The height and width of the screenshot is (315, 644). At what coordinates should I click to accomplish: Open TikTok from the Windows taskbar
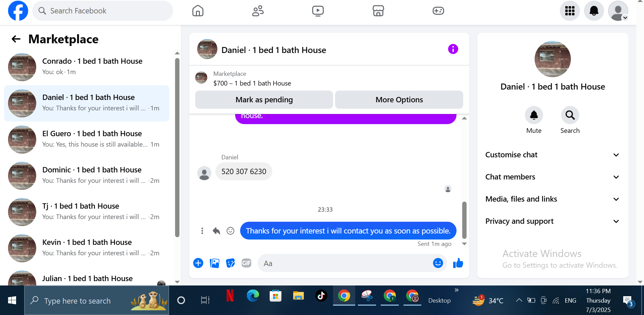pyautogui.click(x=321, y=296)
